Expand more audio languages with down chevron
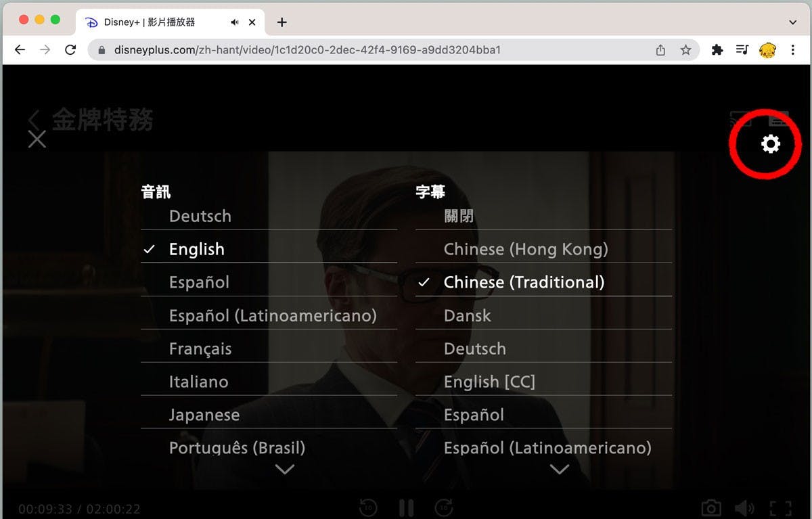The image size is (812, 519). (285, 469)
